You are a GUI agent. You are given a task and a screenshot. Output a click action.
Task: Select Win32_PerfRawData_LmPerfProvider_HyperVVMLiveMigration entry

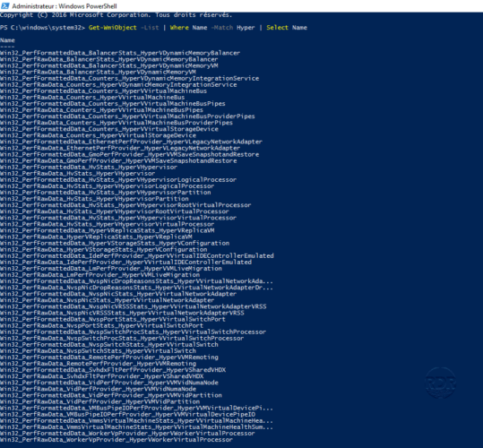(x=99, y=275)
